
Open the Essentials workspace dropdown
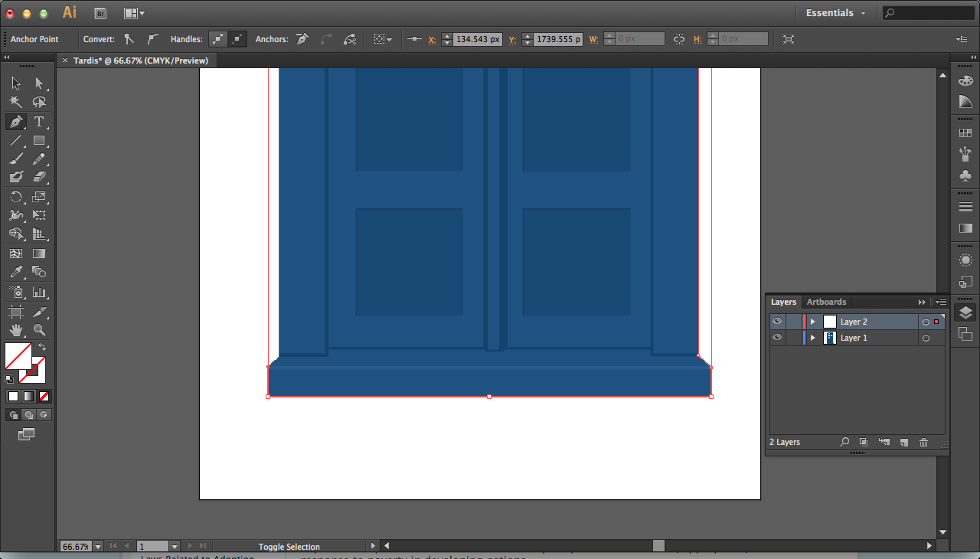[x=835, y=13]
